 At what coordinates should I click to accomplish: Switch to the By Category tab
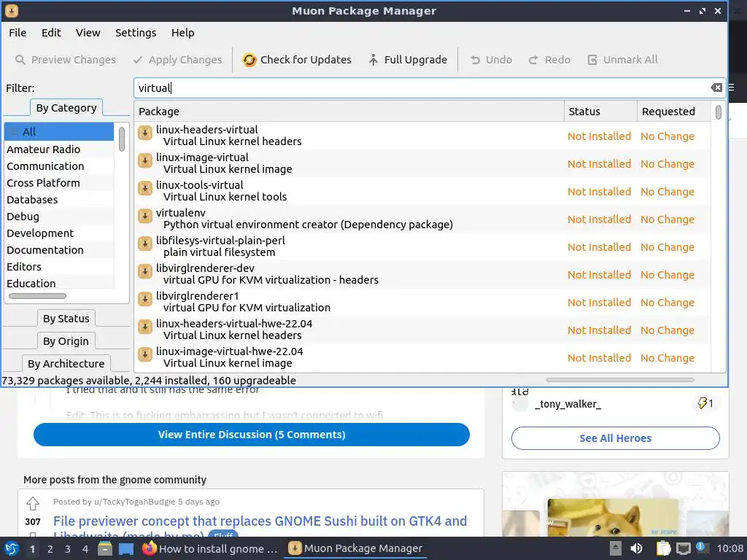[x=66, y=108]
